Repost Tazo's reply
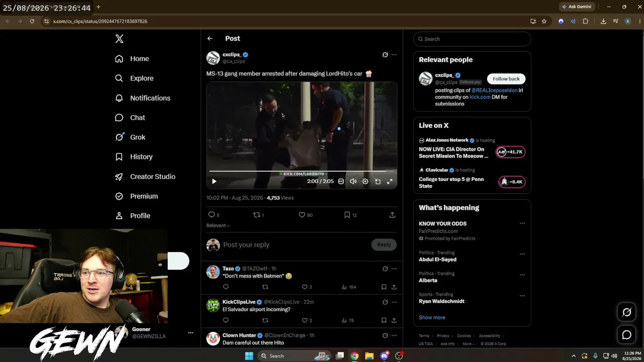The image size is (644, 362). (265, 287)
